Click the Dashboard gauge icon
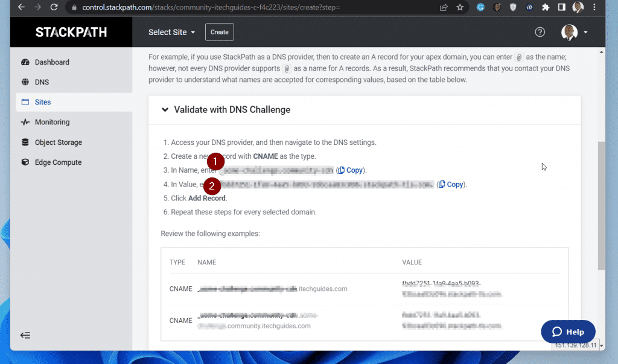The image size is (618, 364). pos(25,62)
